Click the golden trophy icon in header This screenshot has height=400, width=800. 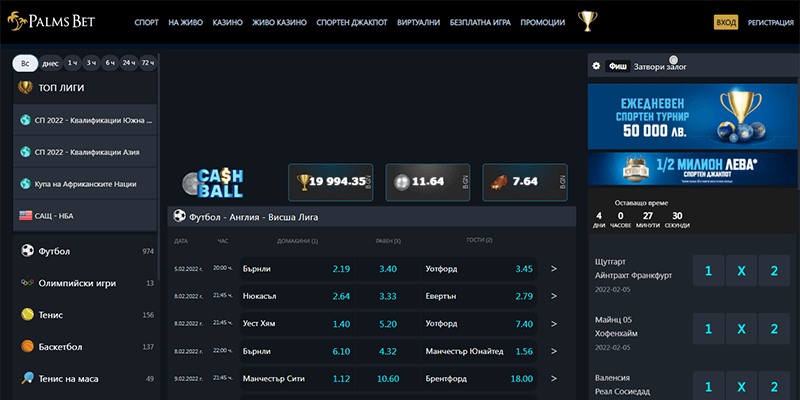click(588, 21)
